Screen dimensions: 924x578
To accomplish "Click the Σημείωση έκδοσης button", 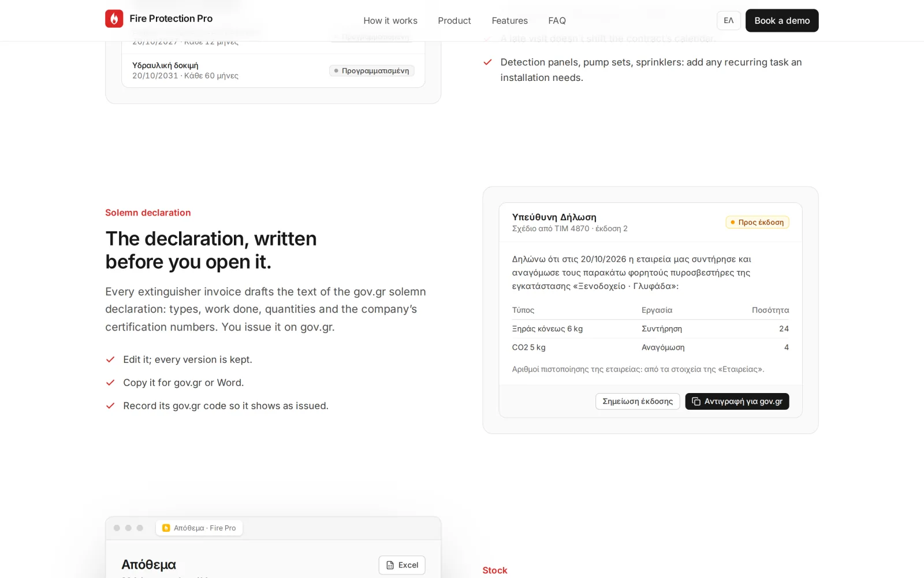I will click(x=638, y=401).
